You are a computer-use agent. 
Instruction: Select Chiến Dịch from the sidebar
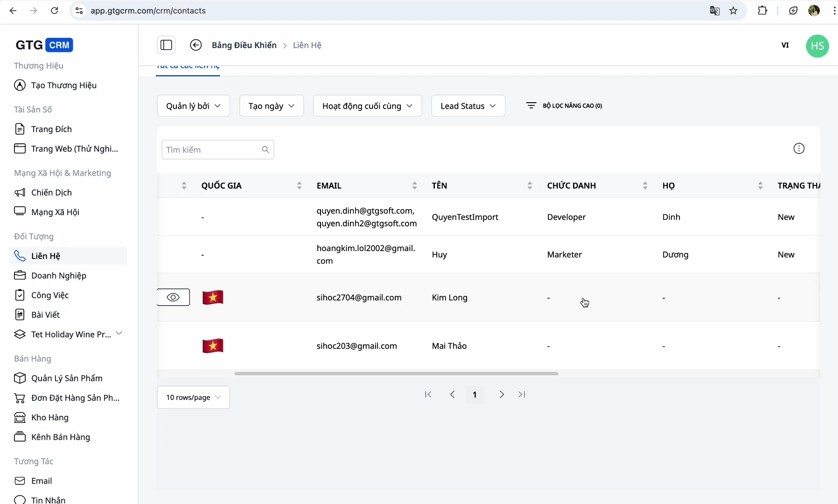[51, 193]
